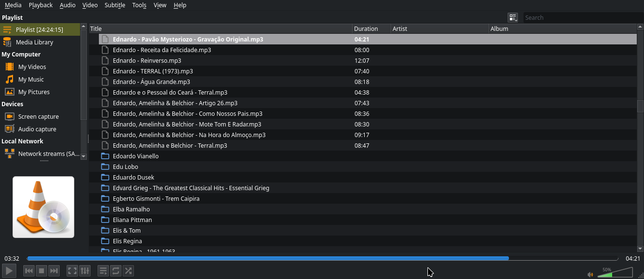Sort playlist by Duration column
Viewport: 644px width, 279px height.
tap(371, 28)
